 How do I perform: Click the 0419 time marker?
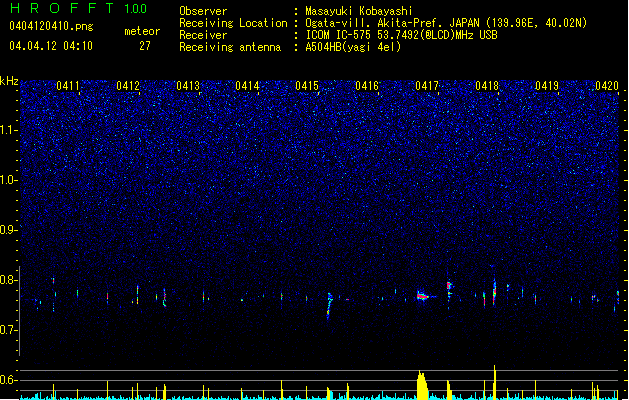[x=547, y=86]
